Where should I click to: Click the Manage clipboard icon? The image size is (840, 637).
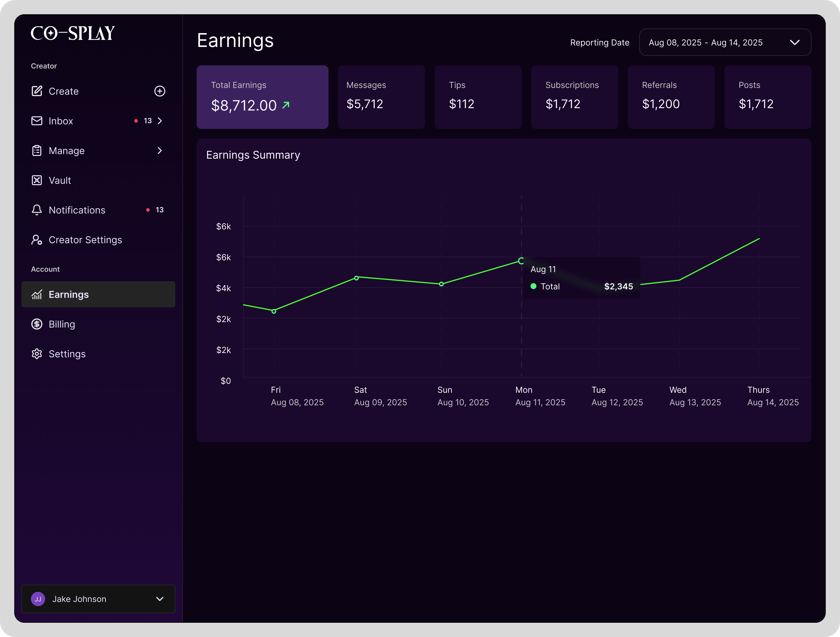click(x=37, y=151)
